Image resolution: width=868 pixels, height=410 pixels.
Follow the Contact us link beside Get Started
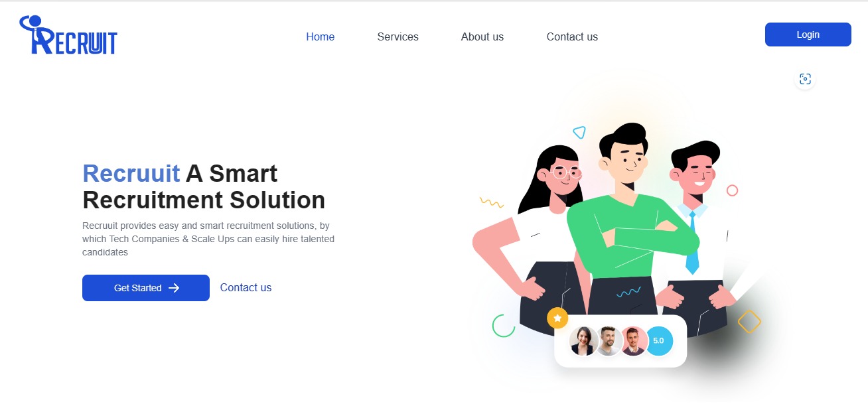(x=246, y=288)
